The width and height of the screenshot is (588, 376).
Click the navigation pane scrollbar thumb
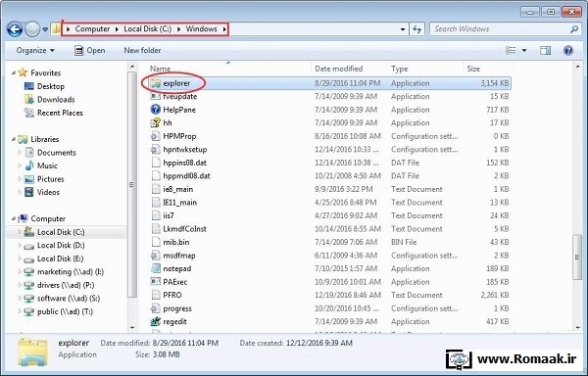(131, 184)
